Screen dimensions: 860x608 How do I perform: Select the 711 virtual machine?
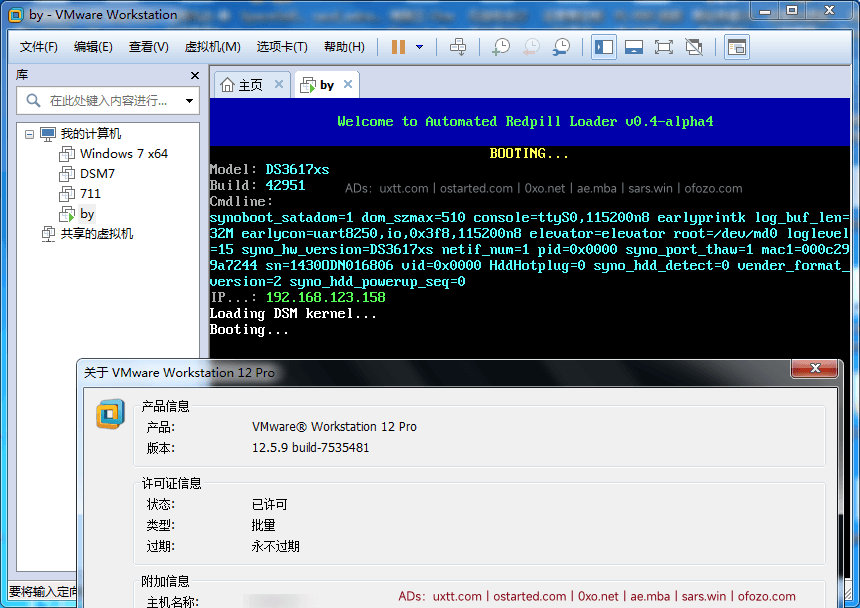coord(90,194)
